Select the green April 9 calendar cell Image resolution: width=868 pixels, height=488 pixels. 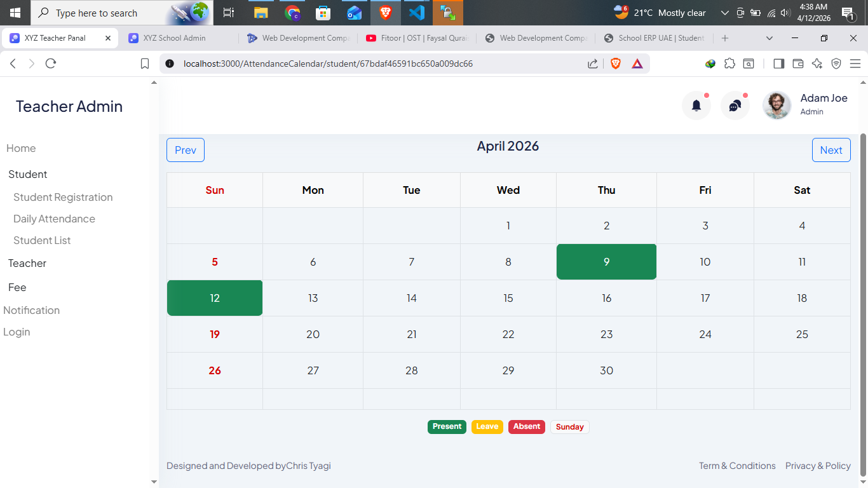pos(606,262)
